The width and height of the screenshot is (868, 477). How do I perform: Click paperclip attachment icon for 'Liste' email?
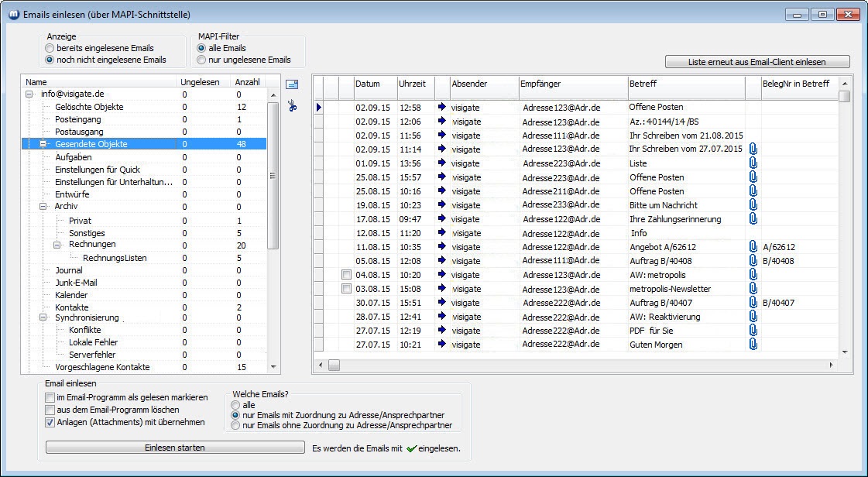[753, 163]
